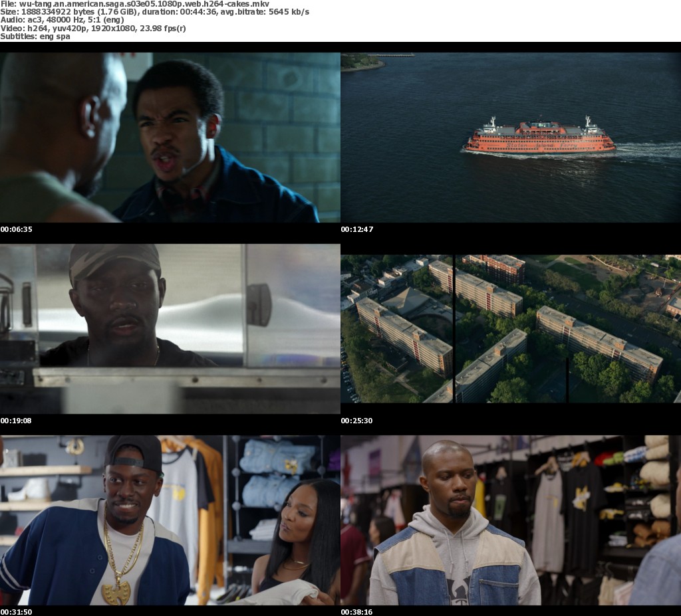Click the Subtitles eng spa line
The width and height of the screenshot is (681, 616).
point(35,36)
